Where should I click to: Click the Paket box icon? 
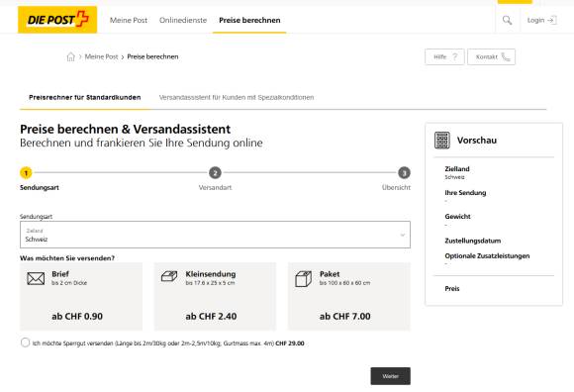click(x=304, y=279)
